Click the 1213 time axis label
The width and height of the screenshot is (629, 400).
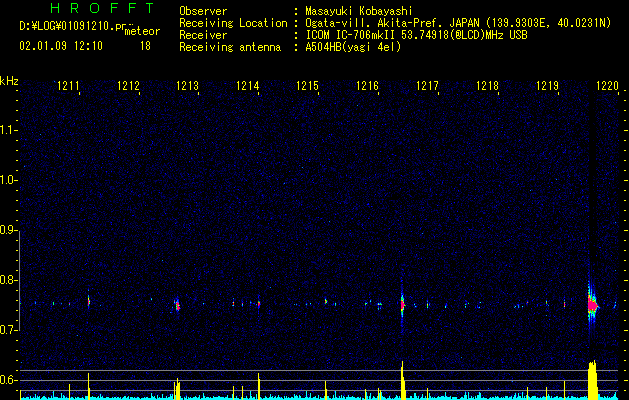[188, 85]
